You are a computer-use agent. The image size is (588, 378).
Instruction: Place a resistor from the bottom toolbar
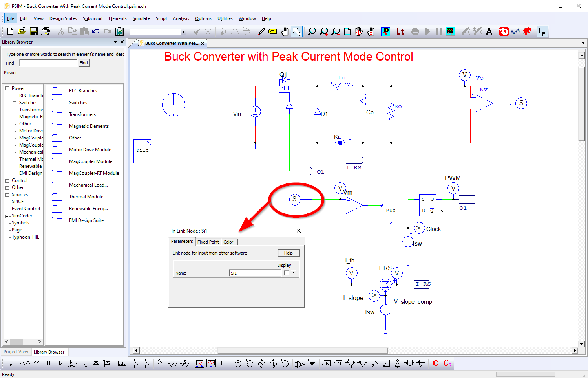pyautogui.click(x=25, y=363)
